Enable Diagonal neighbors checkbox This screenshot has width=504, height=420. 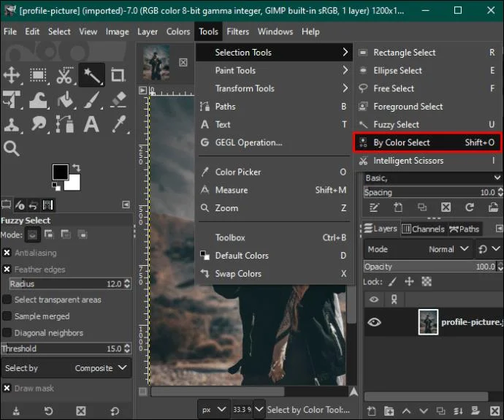pyautogui.click(x=7, y=332)
